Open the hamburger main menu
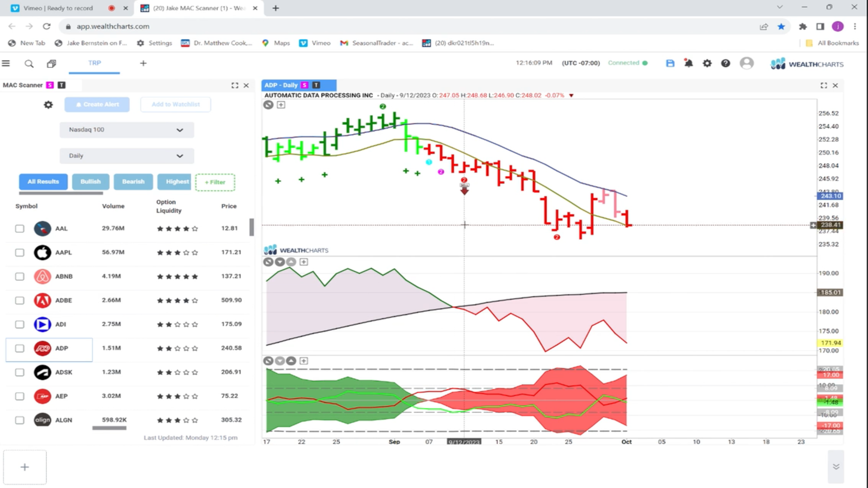The height and width of the screenshot is (488, 868). [x=6, y=63]
